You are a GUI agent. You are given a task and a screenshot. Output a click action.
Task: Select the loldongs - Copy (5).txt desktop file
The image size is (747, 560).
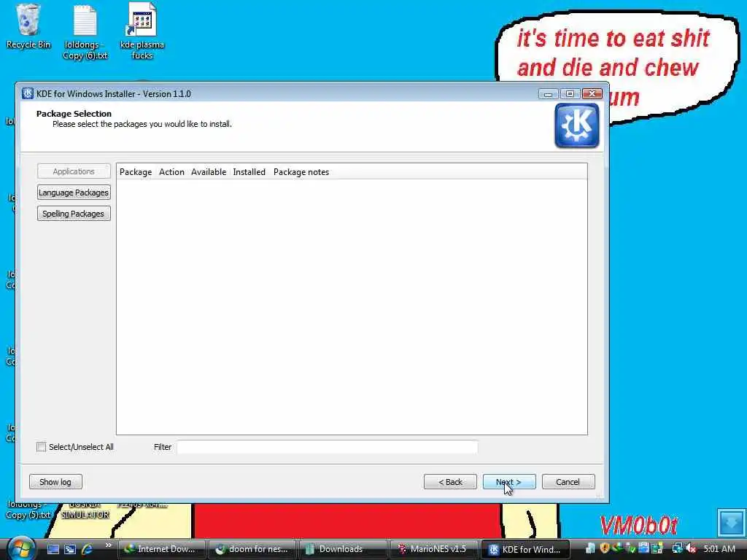tap(28, 511)
